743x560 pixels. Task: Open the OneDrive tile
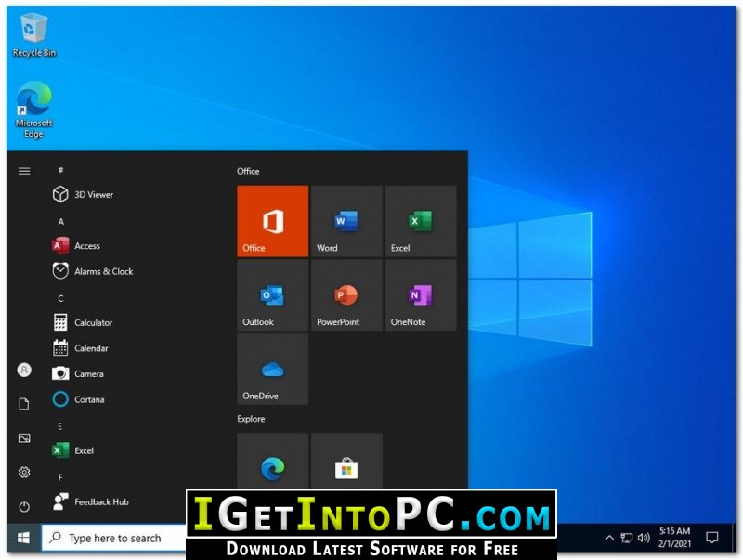tap(272, 369)
